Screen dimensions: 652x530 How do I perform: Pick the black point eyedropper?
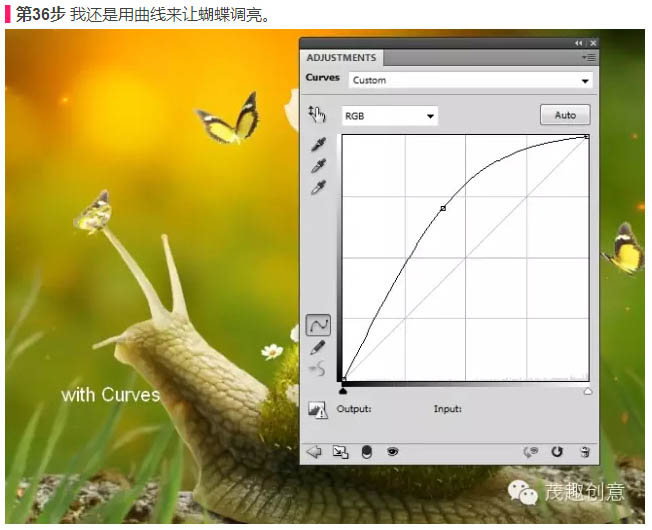click(319, 145)
